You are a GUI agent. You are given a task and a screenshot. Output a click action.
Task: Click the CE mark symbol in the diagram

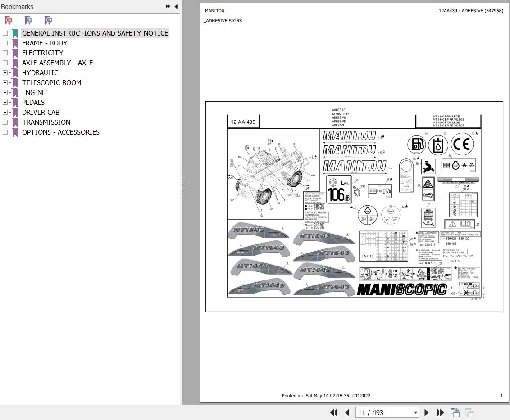[x=463, y=144]
